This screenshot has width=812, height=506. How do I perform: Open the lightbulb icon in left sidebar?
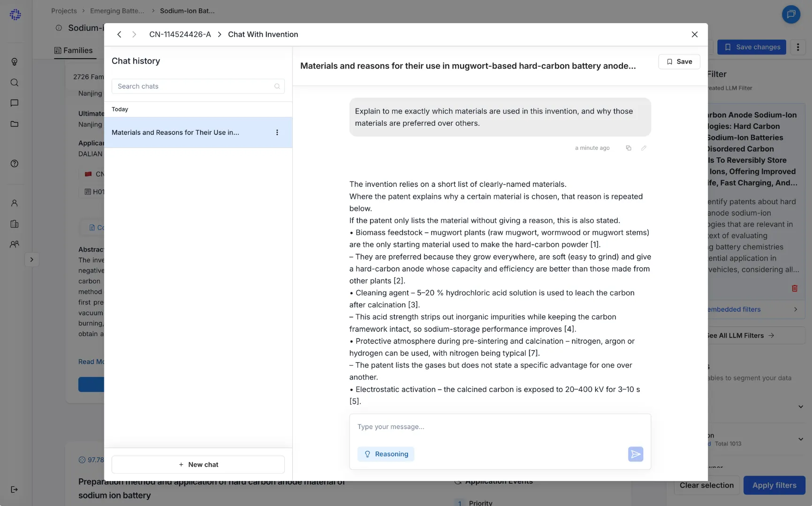[x=15, y=62]
